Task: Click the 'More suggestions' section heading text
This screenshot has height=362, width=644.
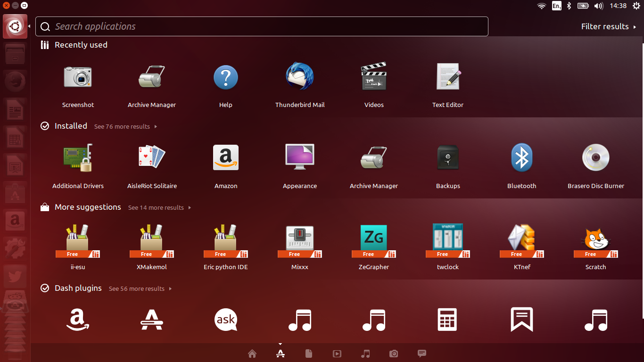Action: click(88, 207)
